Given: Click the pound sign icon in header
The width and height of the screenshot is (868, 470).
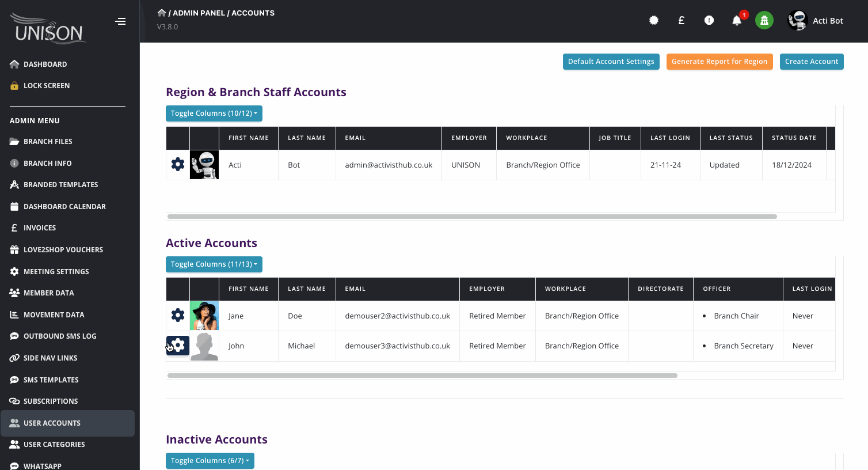Looking at the screenshot, I should [681, 21].
